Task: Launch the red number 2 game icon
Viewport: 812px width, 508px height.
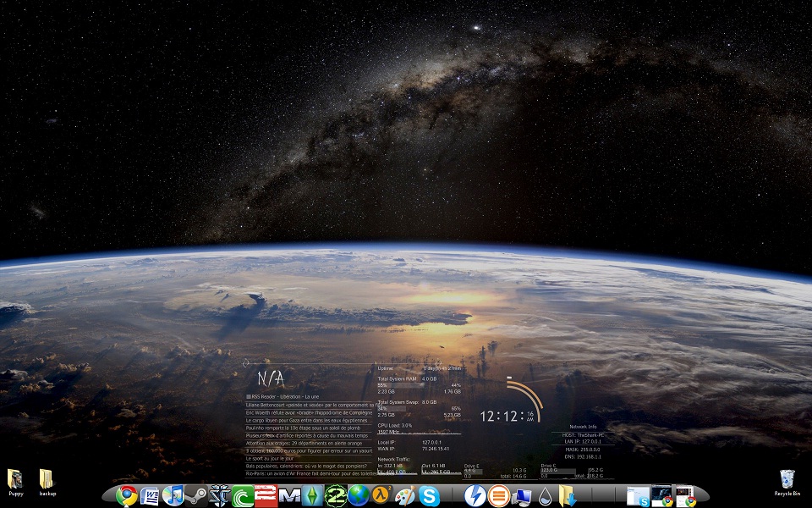Action: click(266, 496)
